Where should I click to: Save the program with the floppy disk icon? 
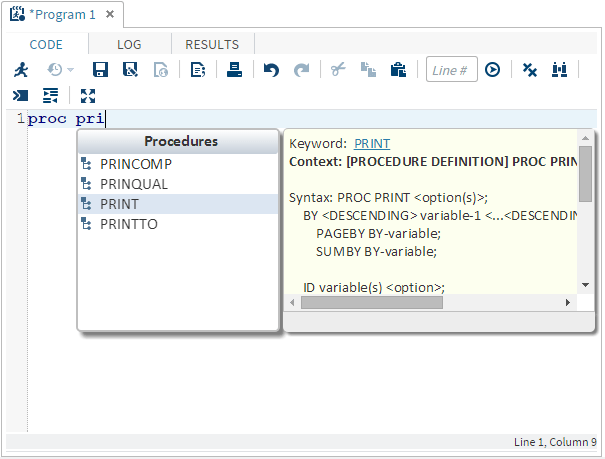point(100,70)
